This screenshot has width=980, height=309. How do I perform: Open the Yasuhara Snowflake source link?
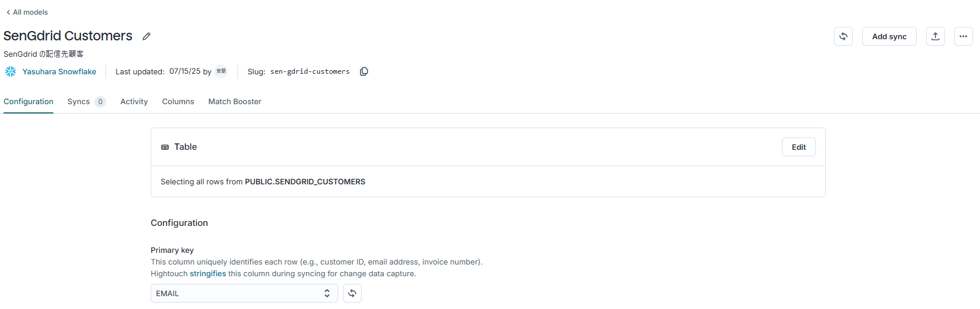point(59,71)
